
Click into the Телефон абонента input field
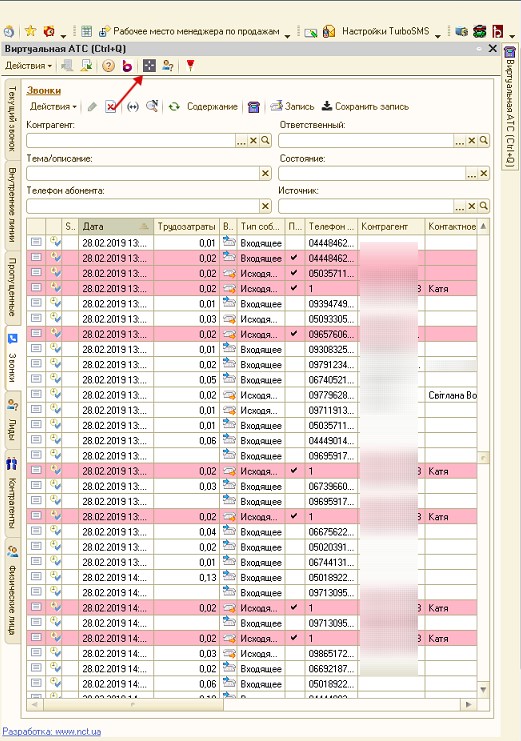(143, 206)
